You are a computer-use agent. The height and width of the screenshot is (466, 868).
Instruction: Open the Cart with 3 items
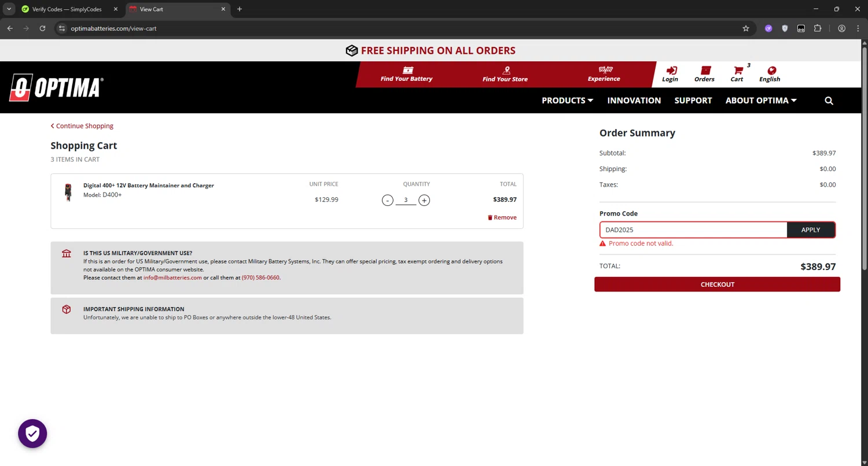pyautogui.click(x=738, y=74)
